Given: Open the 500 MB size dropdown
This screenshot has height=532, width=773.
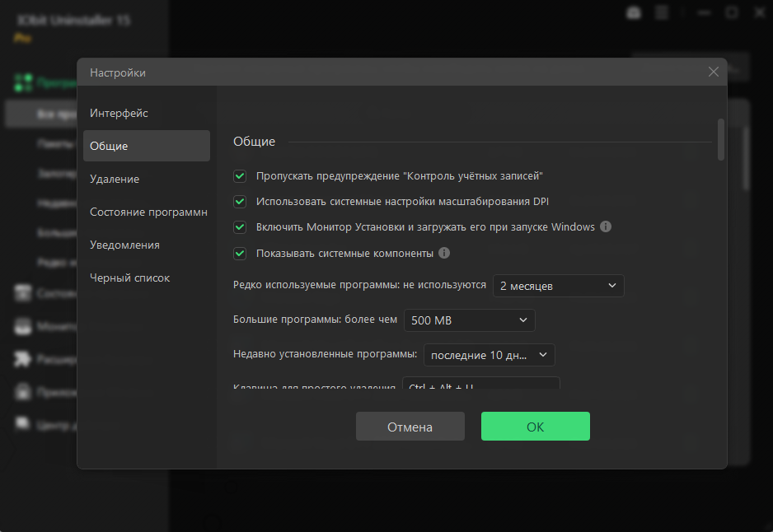Looking at the screenshot, I should 470,320.
